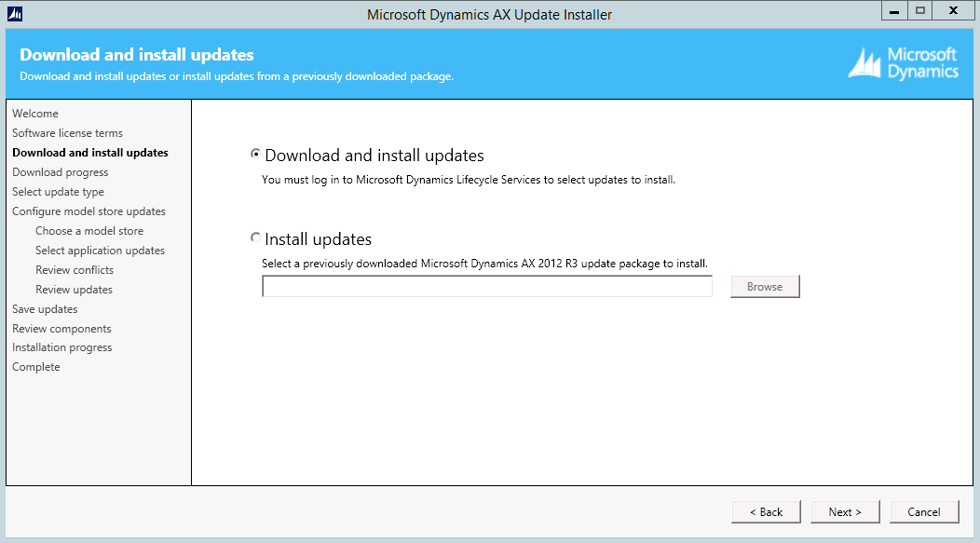Click the window title "Microsoft Dynamics AX Update Installer"
980x543 pixels.
pos(489,14)
